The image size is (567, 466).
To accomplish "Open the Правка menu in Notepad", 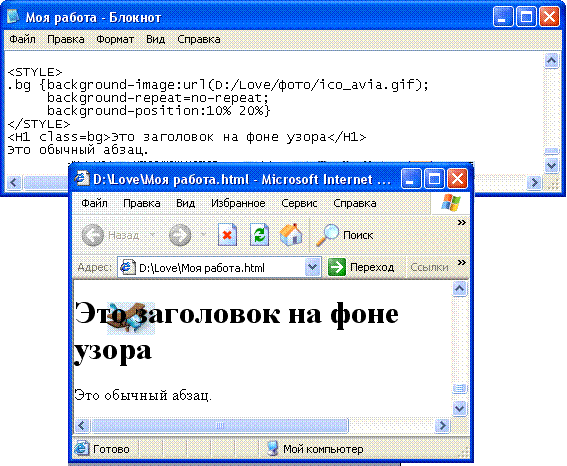I will click(66, 39).
